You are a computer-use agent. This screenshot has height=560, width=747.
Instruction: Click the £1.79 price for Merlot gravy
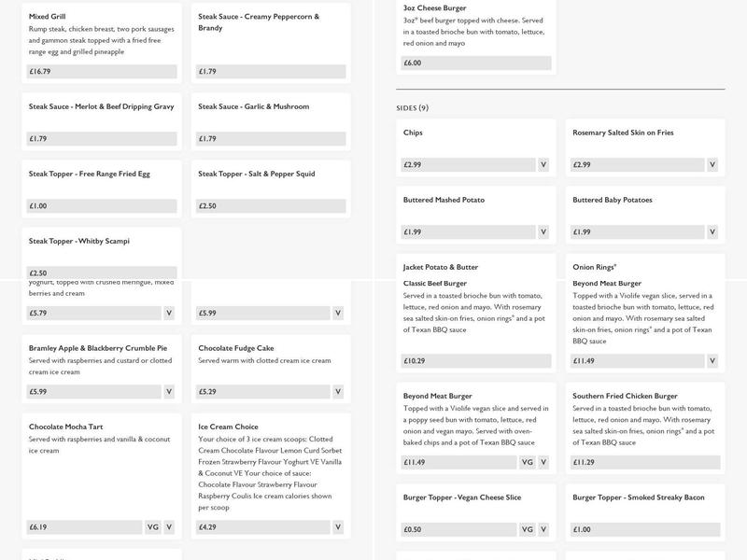pos(102,138)
